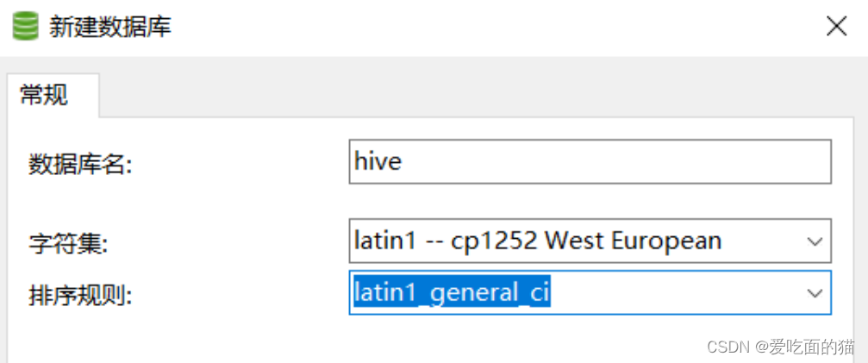Click the 新建数据库 title text
Viewport: 868px width, 363px height.
point(110,27)
